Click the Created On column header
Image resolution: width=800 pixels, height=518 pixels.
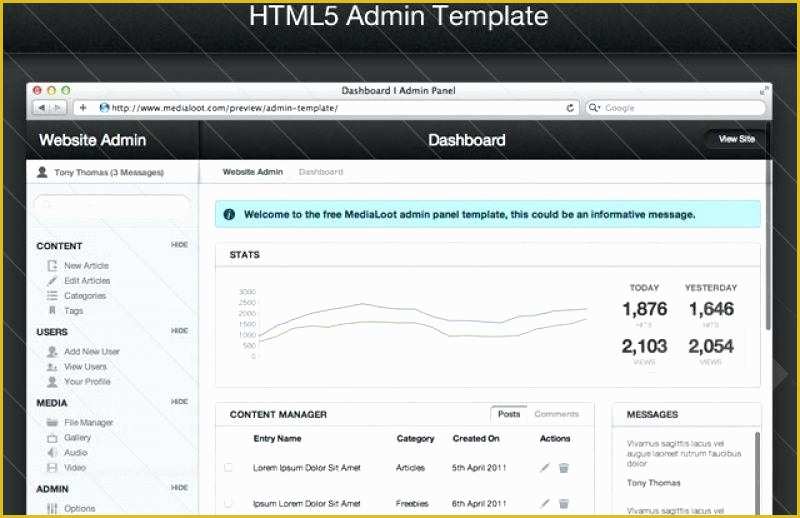pyautogui.click(x=476, y=438)
